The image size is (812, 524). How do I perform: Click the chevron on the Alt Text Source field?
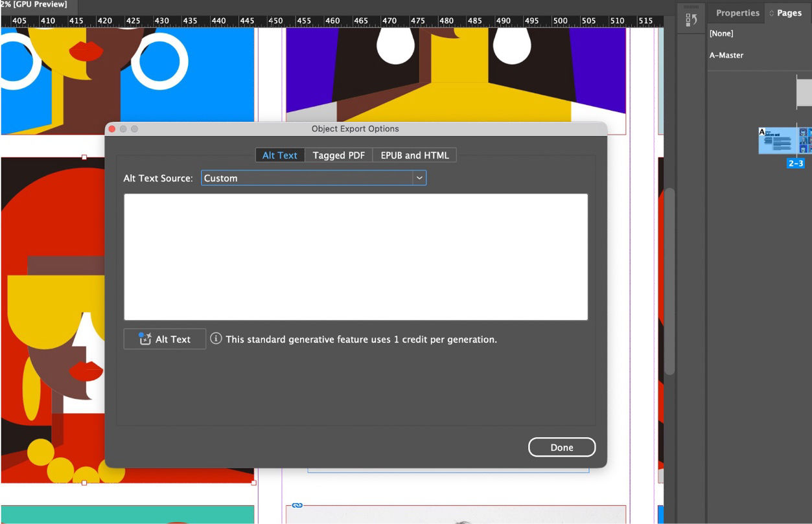pyautogui.click(x=420, y=177)
